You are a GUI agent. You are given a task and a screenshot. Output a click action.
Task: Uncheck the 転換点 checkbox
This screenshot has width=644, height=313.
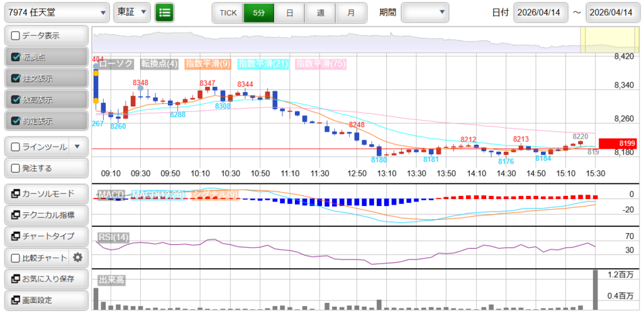[16, 57]
